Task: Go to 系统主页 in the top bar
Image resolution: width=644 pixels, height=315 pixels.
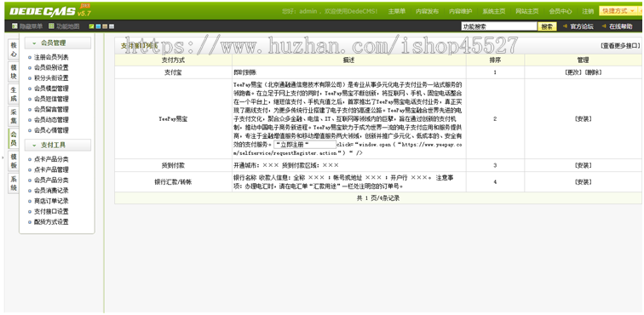Action: point(494,12)
